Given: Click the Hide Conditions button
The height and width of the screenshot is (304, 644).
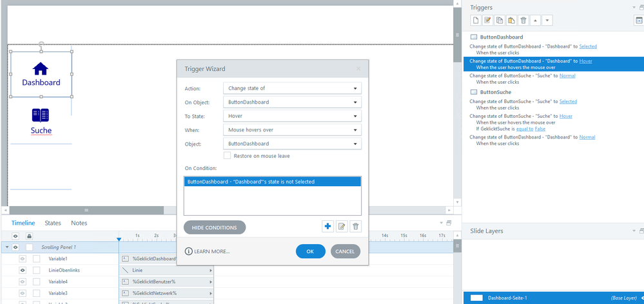Looking at the screenshot, I should click(215, 227).
